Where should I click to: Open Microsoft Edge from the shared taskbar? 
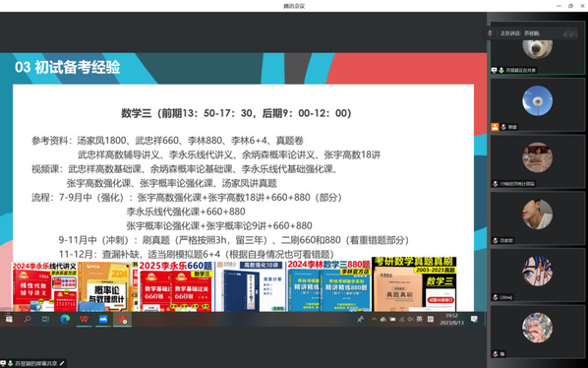pos(65,319)
